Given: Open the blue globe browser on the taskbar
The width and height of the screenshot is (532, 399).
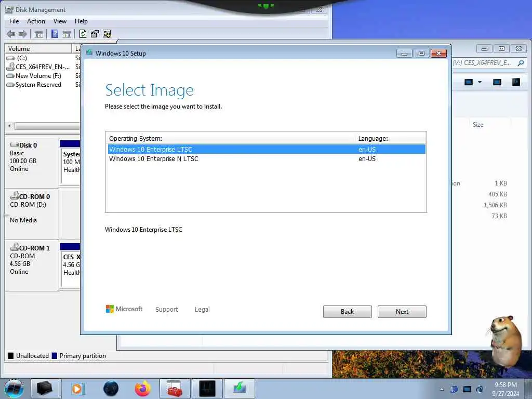Looking at the screenshot, I should pos(111,389).
